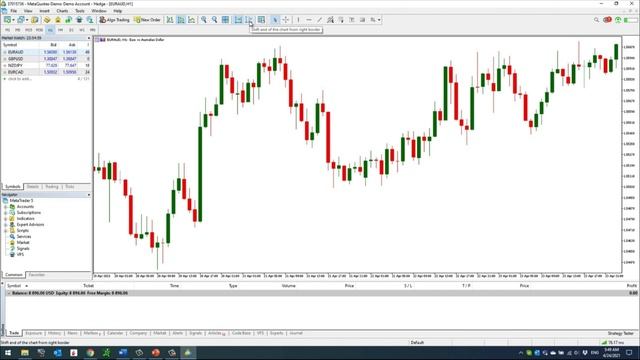Select the vertical line drawing tool
This screenshot has width=640, height=360.
[298, 20]
